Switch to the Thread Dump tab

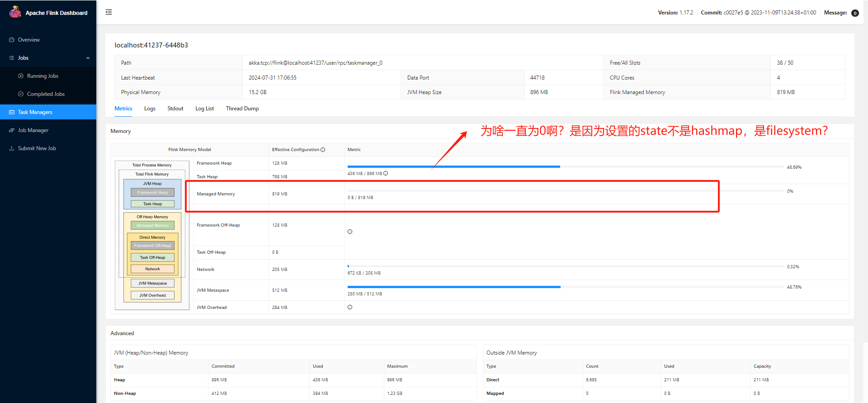242,109
